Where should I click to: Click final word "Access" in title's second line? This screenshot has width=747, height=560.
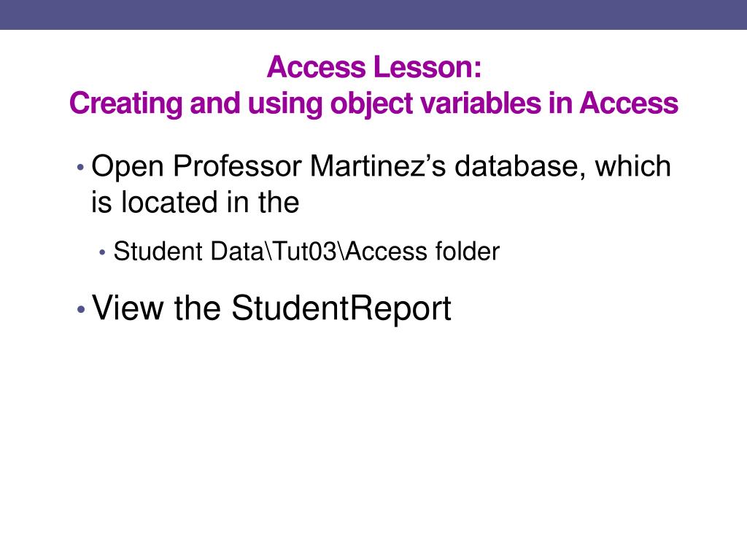(628, 103)
